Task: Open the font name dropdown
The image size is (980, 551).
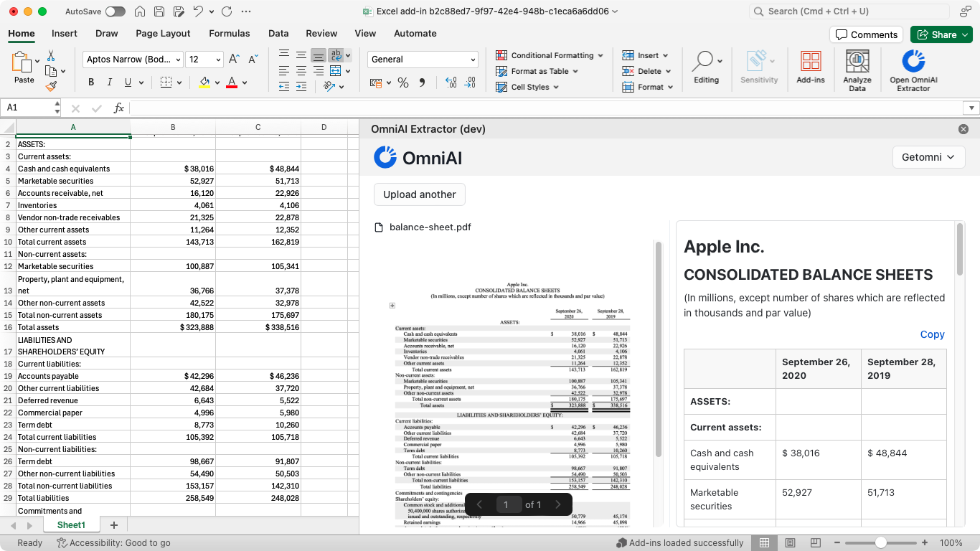Action: pos(178,60)
